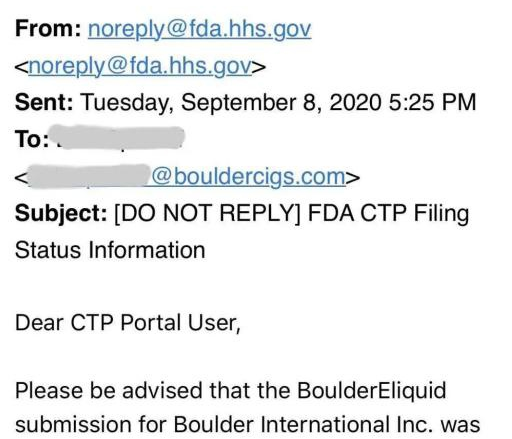The width and height of the screenshot is (512, 439).
Task: Click "Please be advised" opening phrase
Action: pyautogui.click(x=109, y=391)
